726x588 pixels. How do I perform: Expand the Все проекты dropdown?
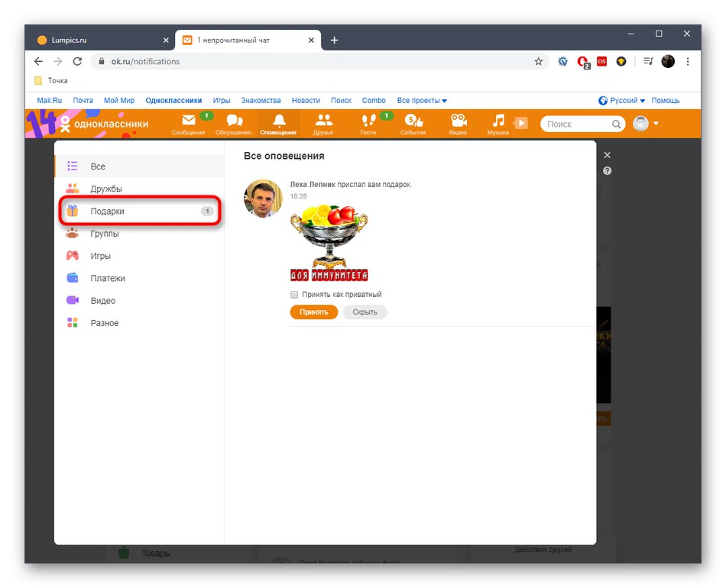click(420, 100)
